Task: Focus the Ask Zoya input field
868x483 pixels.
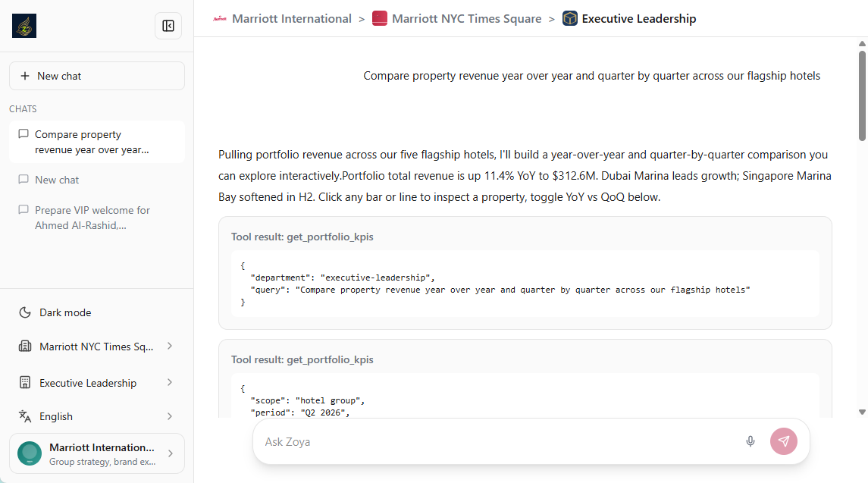Action: pos(498,442)
